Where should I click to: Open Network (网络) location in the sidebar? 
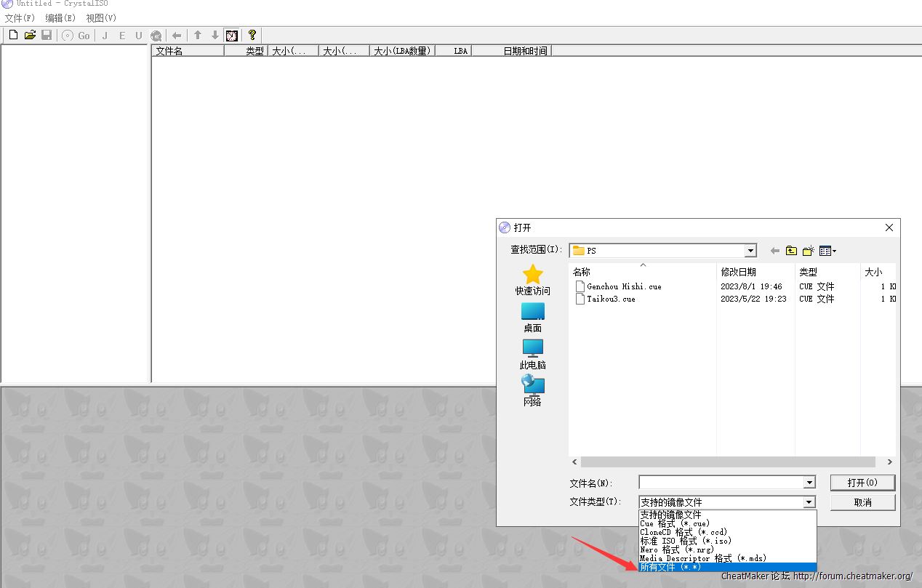(532, 391)
